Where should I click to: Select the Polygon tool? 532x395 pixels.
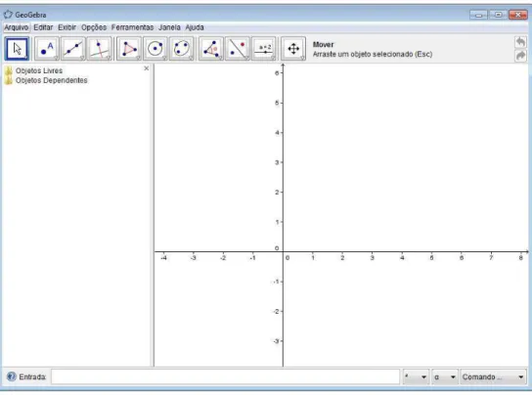pos(129,49)
